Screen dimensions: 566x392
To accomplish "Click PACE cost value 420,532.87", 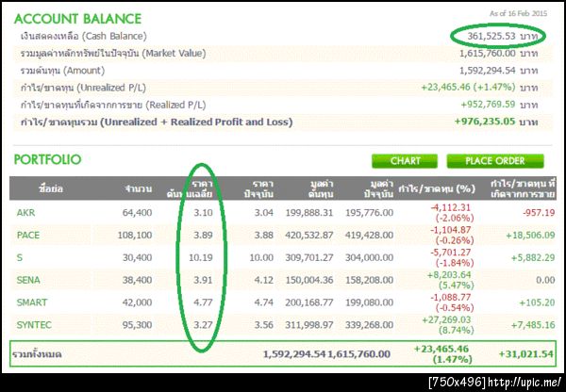I will (309, 236).
